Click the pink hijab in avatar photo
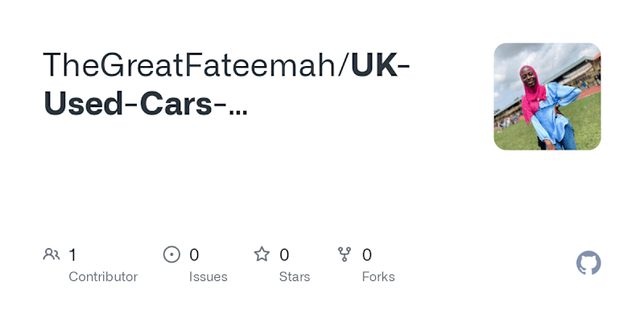Screen dimensions: 644x322 click(x=532, y=94)
